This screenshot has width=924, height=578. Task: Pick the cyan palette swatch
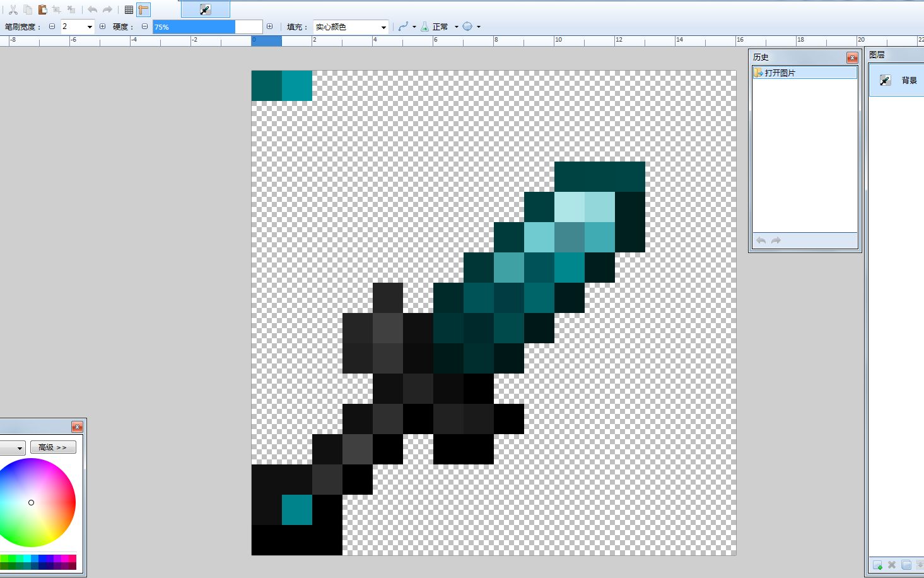[26, 558]
